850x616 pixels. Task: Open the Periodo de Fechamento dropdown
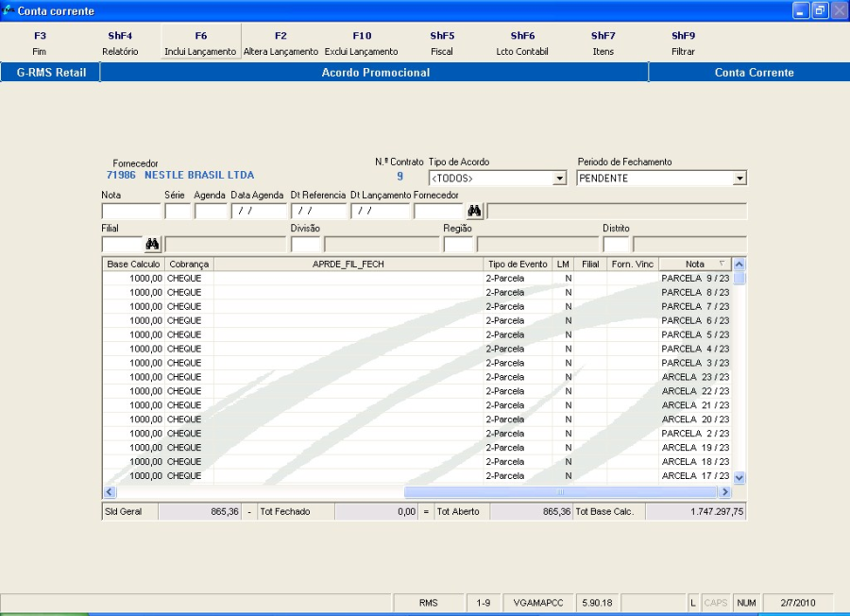click(x=739, y=178)
